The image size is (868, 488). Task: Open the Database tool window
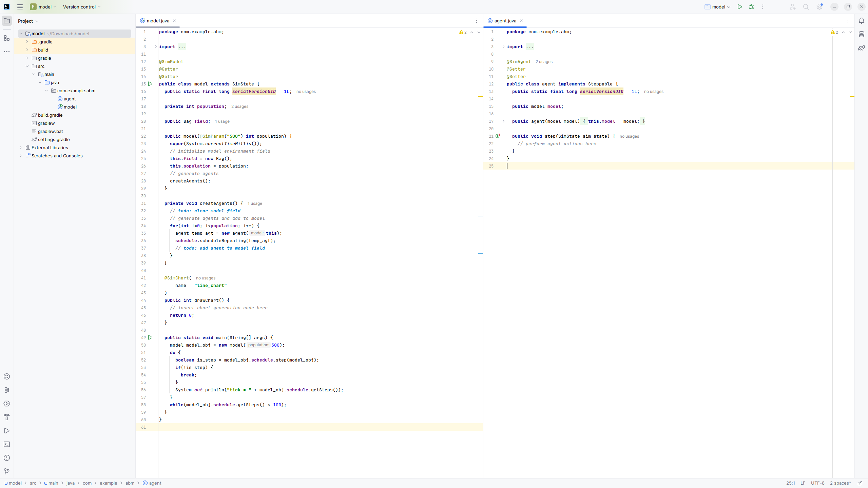coord(861,34)
